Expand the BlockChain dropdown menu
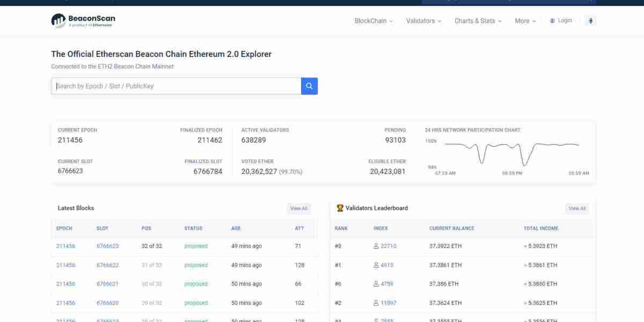The image size is (644, 322). tap(374, 21)
